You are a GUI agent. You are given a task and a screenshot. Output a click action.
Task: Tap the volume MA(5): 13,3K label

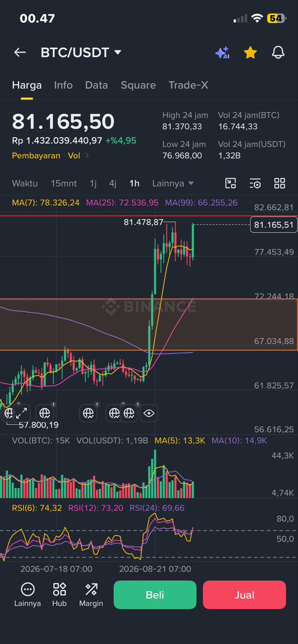coord(180,440)
